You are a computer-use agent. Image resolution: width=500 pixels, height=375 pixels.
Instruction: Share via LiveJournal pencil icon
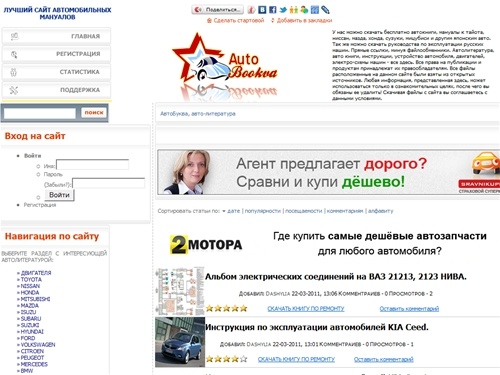coord(325,10)
